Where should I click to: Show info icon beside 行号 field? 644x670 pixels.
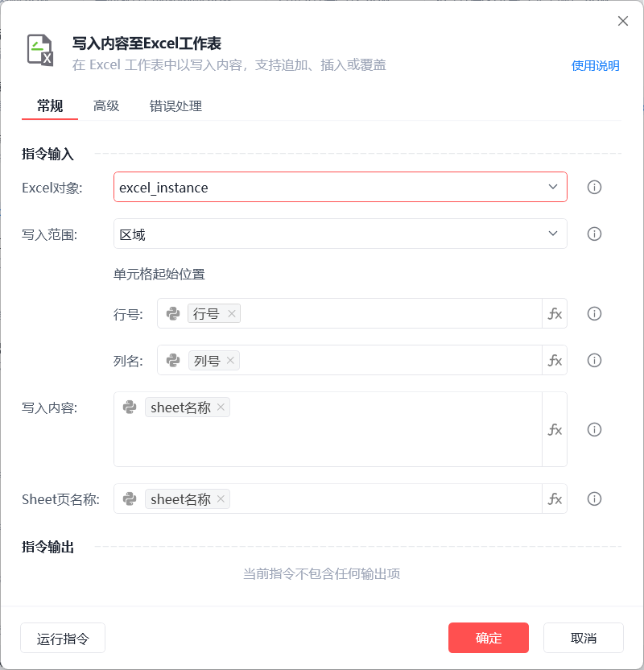point(594,313)
